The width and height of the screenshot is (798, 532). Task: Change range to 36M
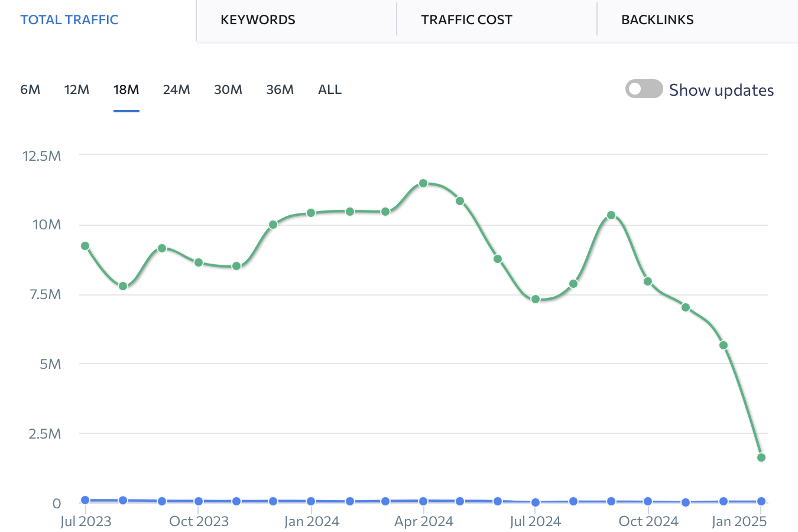pos(280,90)
